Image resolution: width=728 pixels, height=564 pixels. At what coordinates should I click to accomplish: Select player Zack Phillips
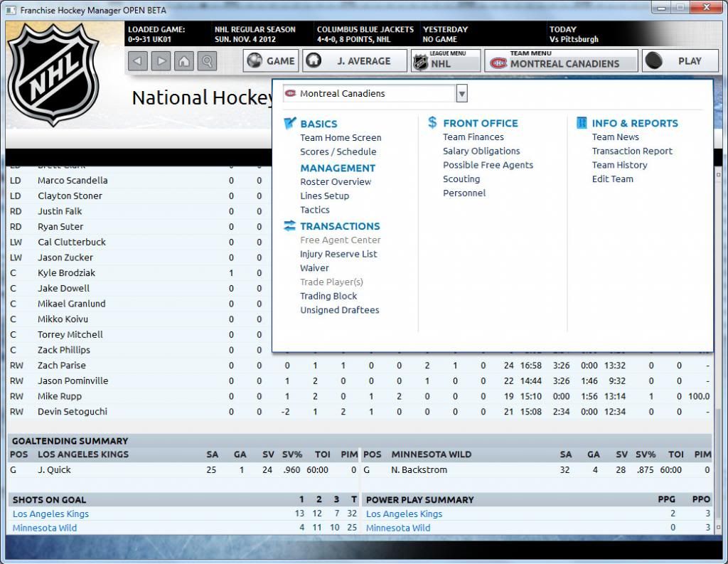[63, 350]
